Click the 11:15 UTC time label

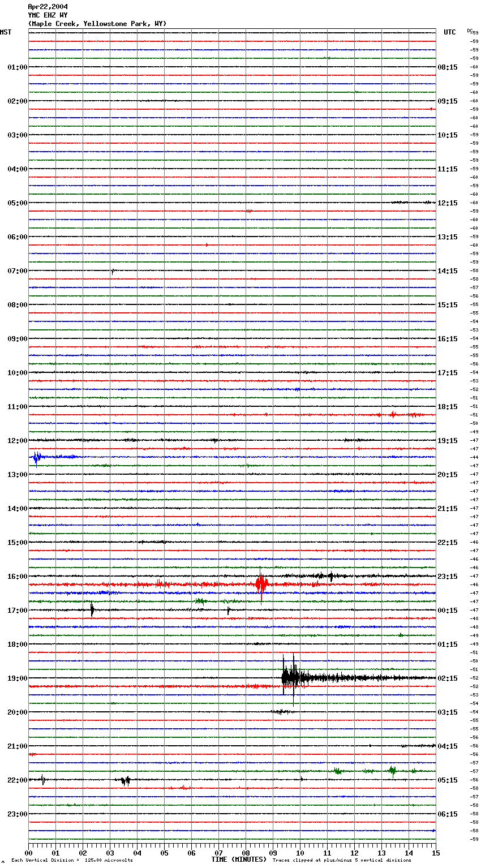tap(448, 169)
